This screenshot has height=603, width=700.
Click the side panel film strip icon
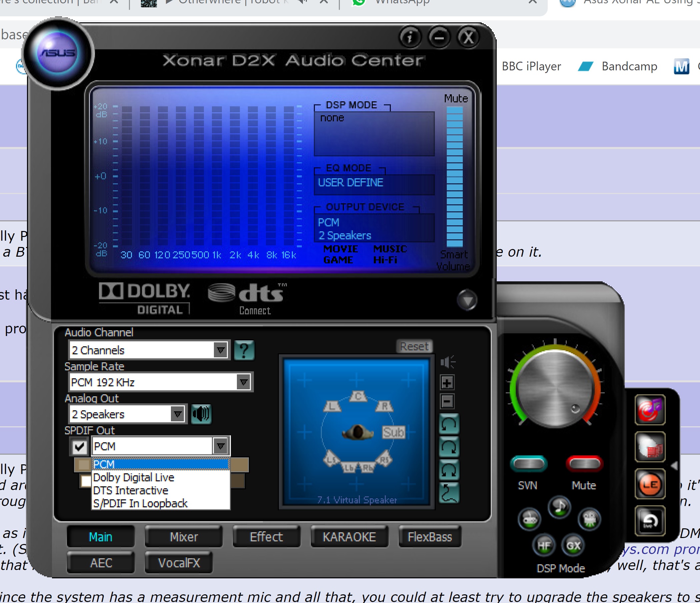coord(650,447)
